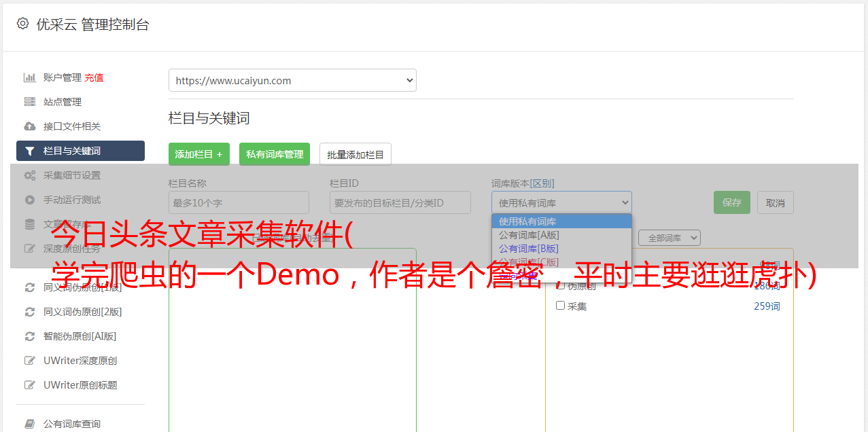
Task: Choose the 公有词库[B版] option
Action: coord(561,249)
